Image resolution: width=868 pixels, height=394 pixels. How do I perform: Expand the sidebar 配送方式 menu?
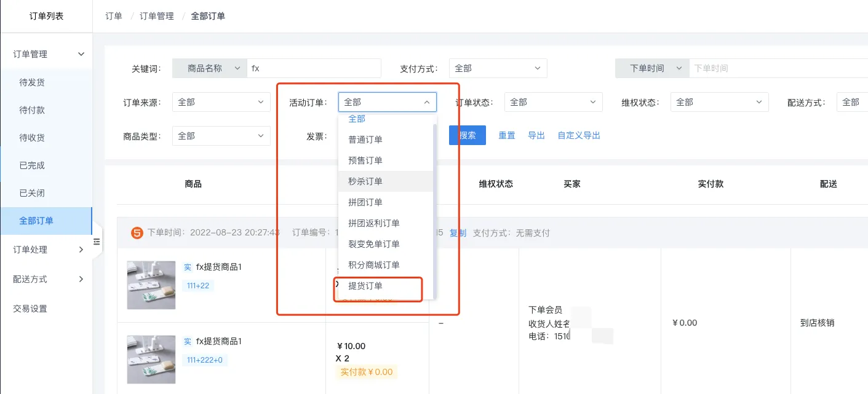[x=46, y=279]
